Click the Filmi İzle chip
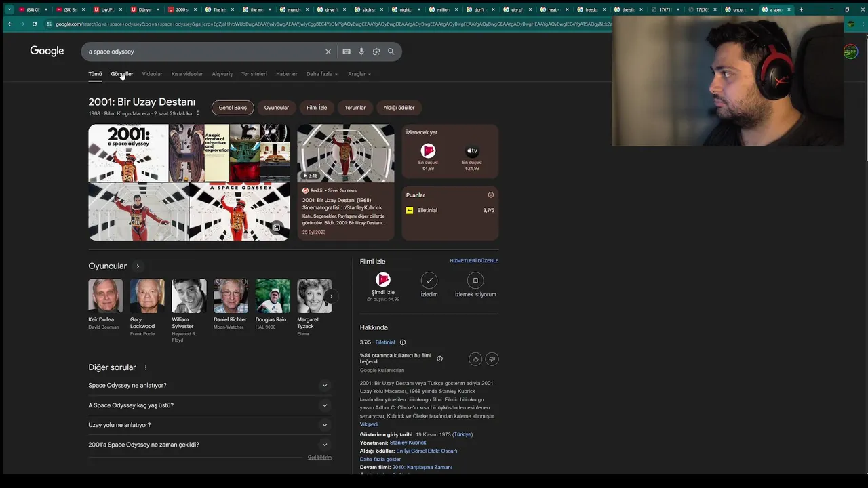Screen dimensions: 868x488 coord(317,108)
